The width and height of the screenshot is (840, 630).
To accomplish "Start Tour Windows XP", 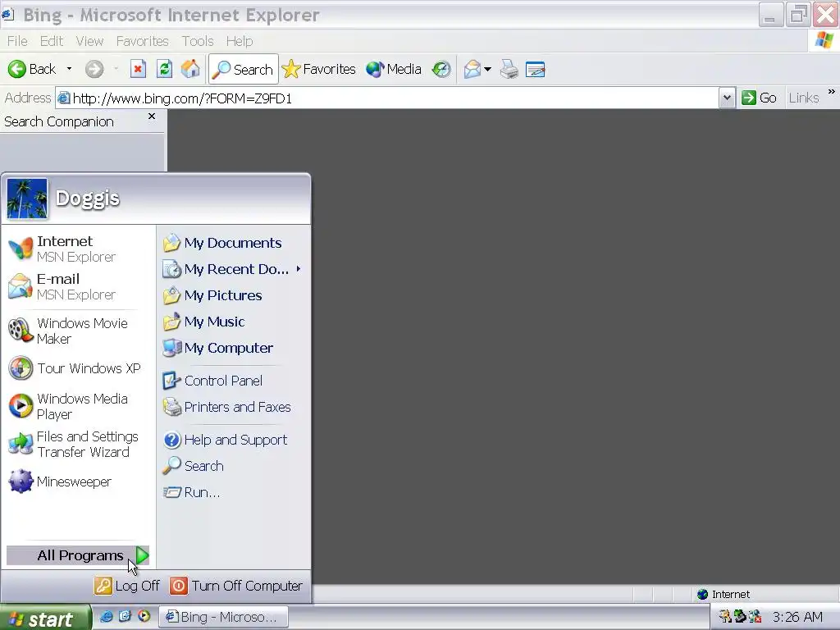I will tap(78, 368).
